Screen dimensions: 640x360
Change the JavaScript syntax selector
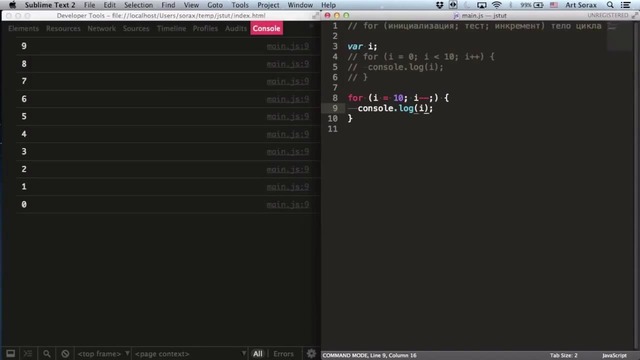click(x=614, y=356)
